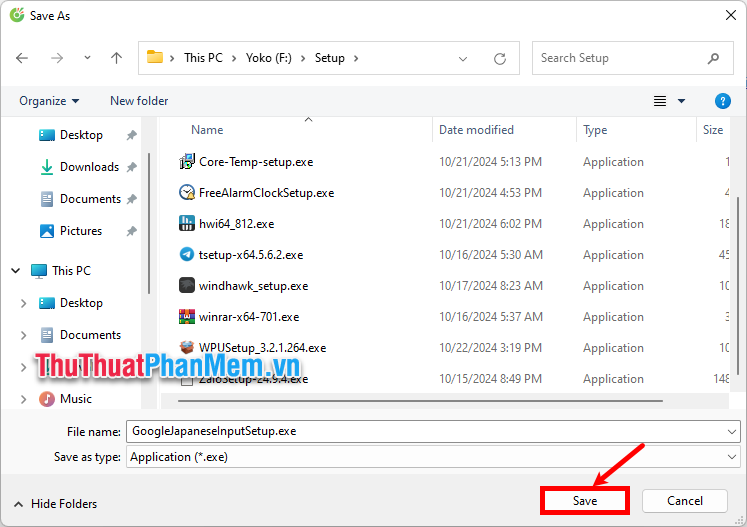Select This PC in navigation tree
This screenshot has width=747, height=527.
tap(71, 271)
